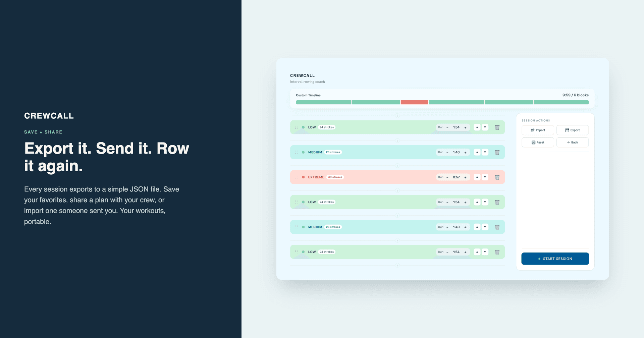Viewport: 644px width, 338px height.
Task: Move the topmost LOW block down
Action: pyautogui.click(x=485, y=127)
